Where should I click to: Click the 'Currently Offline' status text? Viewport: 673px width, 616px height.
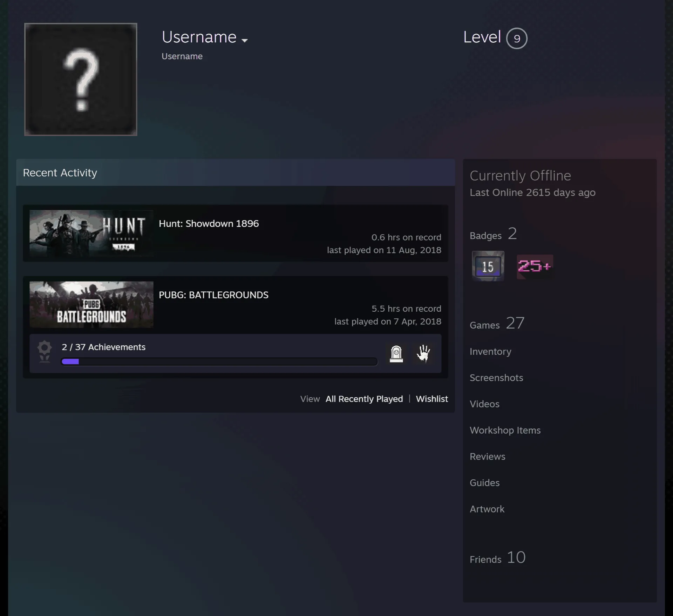point(520,175)
